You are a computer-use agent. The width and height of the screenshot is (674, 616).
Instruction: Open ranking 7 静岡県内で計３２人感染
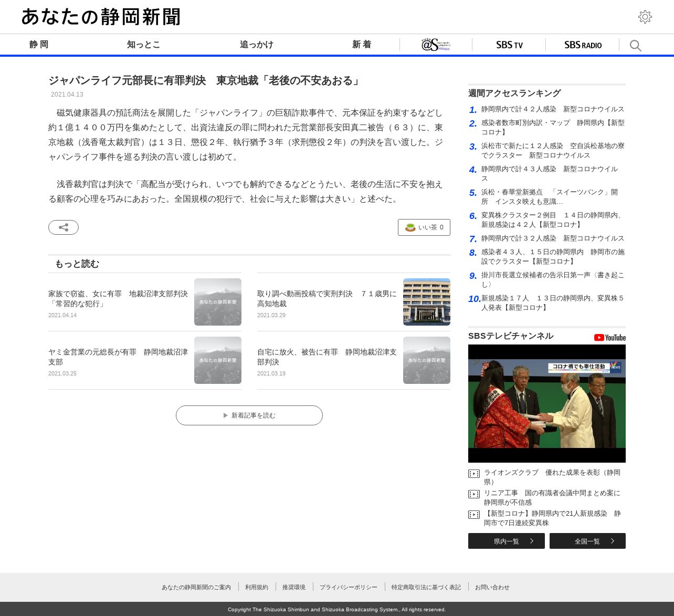[x=553, y=238]
